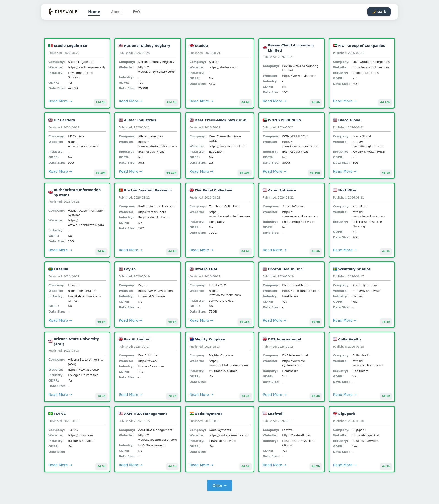Click Mighty Kingdom card title
The height and width of the screenshot is (504, 439).
(x=210, y=339)
